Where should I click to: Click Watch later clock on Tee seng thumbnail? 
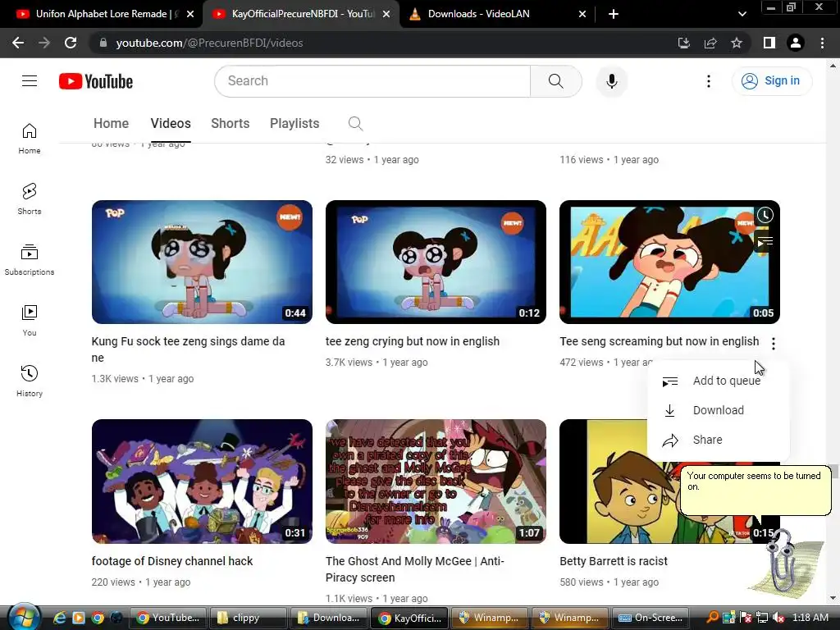click(765, 216)
